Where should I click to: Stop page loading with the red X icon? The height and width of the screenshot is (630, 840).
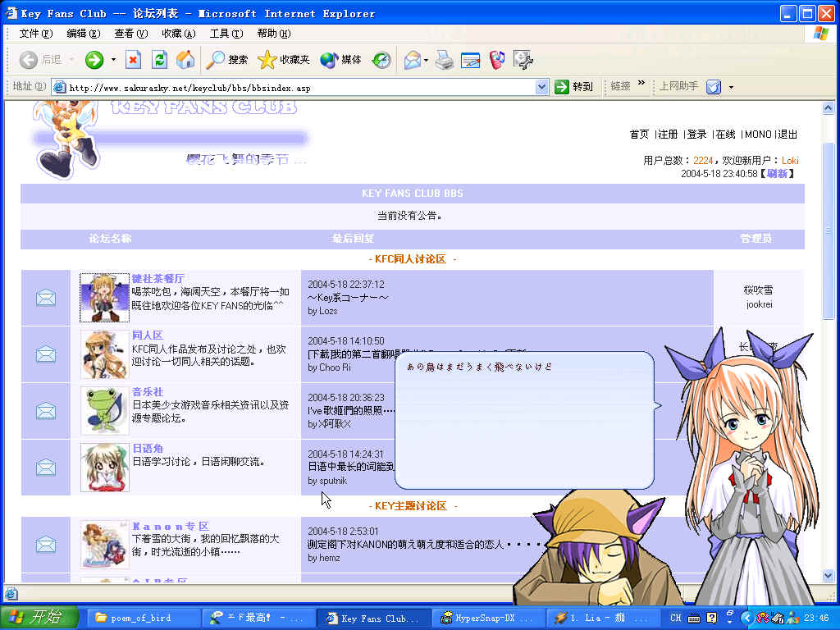pos(134,59)
